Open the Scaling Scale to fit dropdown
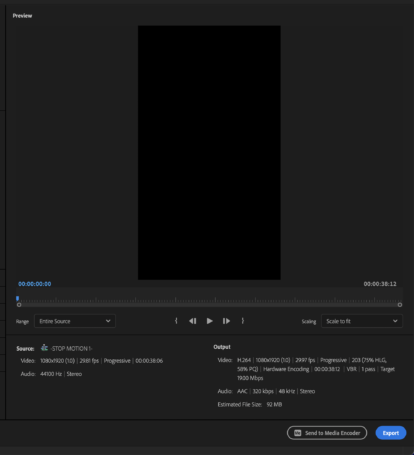This screenshot has height=455, width=414. 362,321
